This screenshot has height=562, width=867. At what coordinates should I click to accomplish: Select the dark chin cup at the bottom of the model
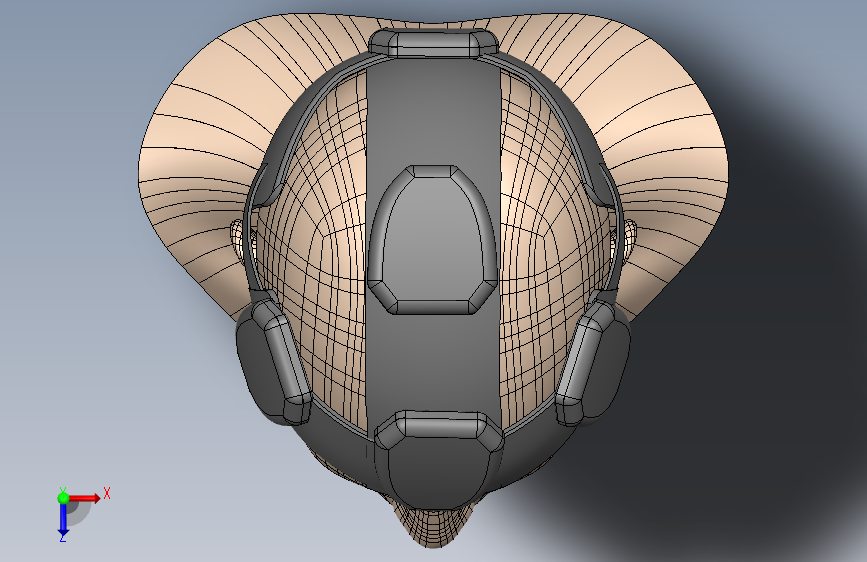(x=437, y=473)
